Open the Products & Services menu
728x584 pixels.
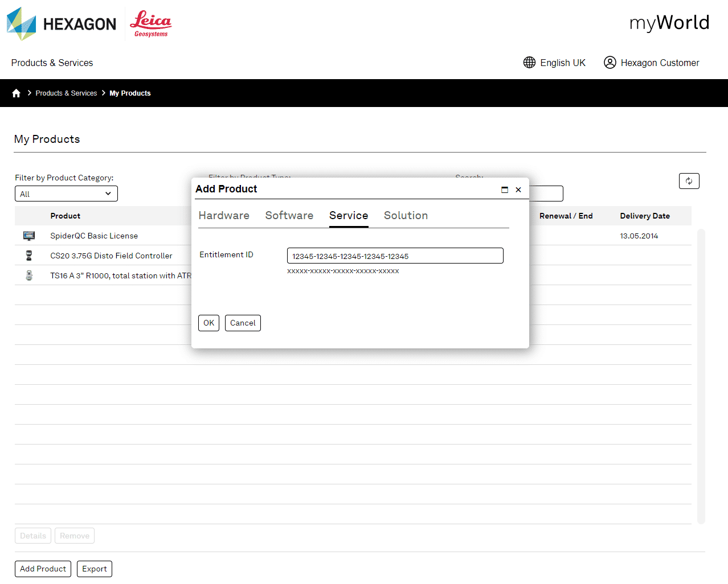[52, 63]
